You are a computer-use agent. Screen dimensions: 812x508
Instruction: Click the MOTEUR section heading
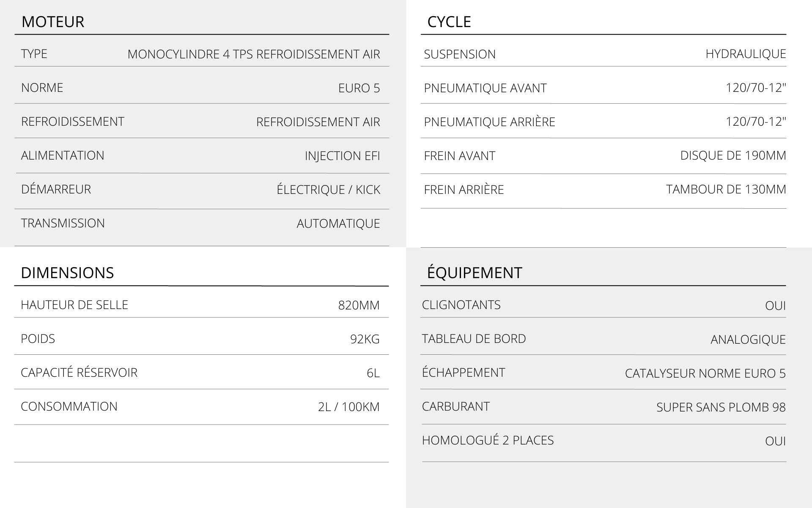(53, 22)
